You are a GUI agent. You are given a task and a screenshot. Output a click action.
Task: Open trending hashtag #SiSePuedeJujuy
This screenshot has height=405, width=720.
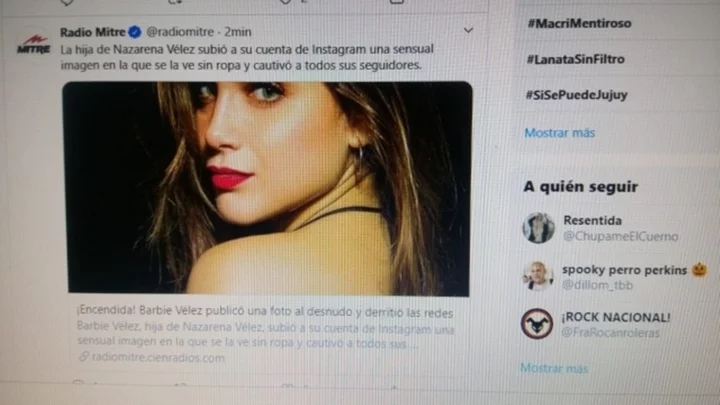point(577,95)
